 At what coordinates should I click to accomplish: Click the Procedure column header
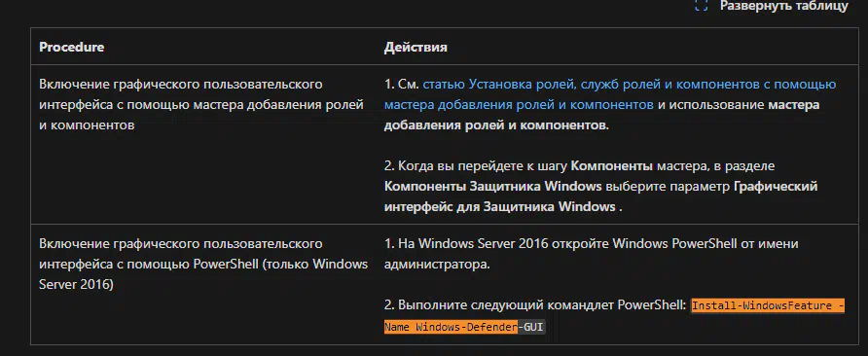(x=71, y=47)
